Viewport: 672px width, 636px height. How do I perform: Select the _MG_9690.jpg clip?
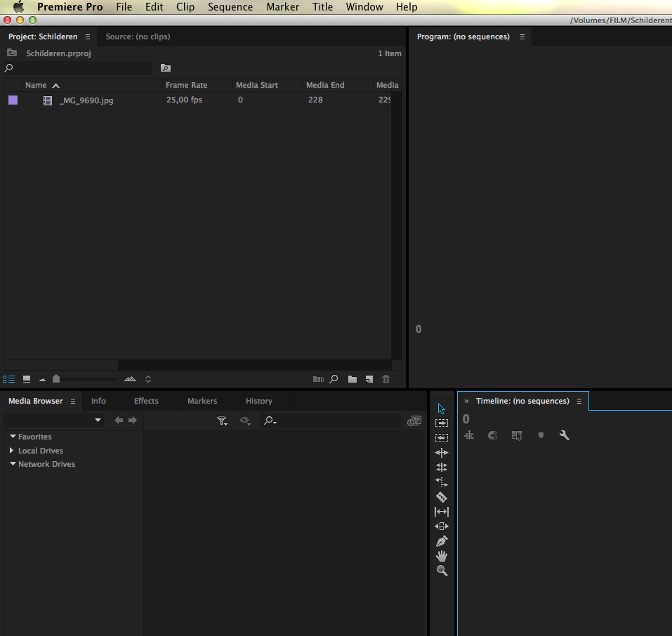(86, 100)
